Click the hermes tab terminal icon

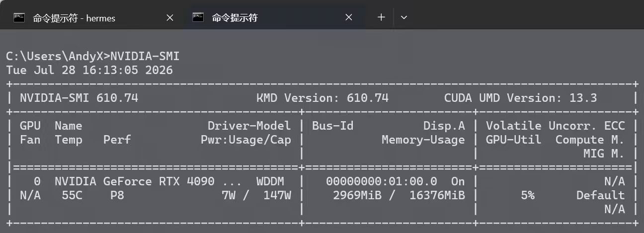[x=19, y=18]
